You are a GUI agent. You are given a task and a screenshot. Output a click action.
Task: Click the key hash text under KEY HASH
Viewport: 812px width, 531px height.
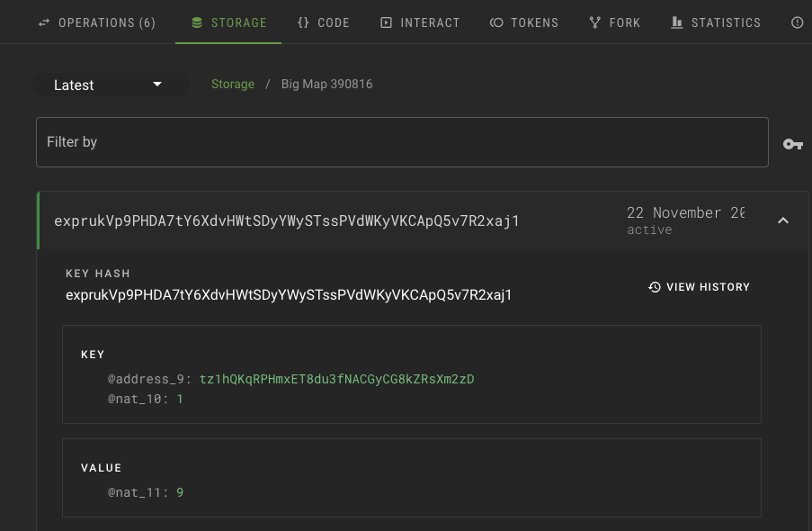289,295
